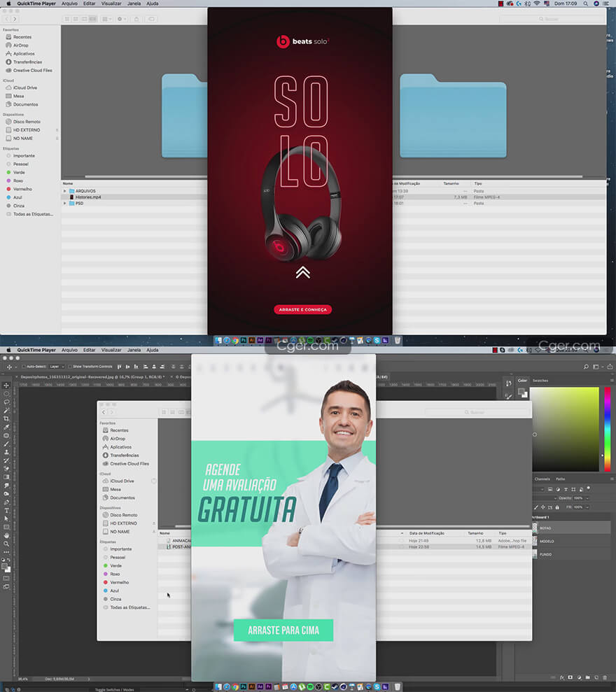Click the Photoshop search magnifier icon
The height and width of the screenshot is (692, 616).
point(586,367)
